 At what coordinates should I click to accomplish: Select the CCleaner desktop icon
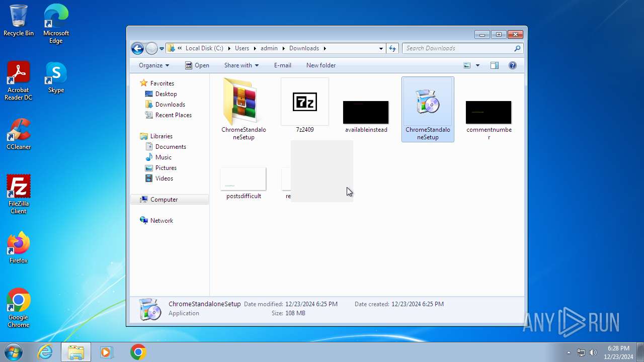19,134
